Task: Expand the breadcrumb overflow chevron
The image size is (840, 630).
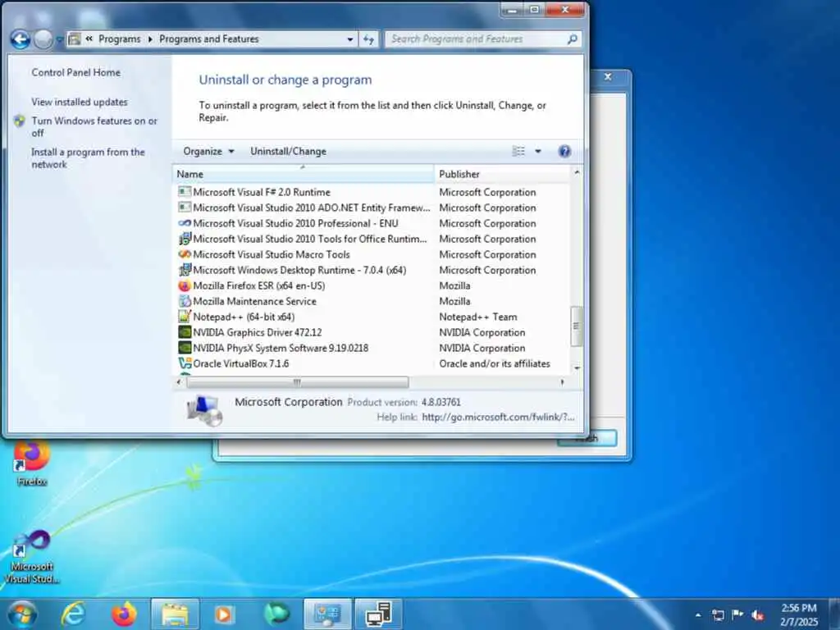Action: point(89,39)
